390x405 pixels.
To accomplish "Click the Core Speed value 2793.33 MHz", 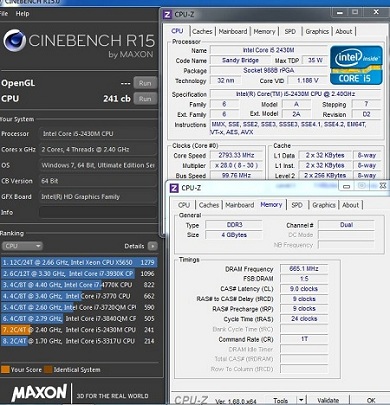I will (x=236, y=155).
